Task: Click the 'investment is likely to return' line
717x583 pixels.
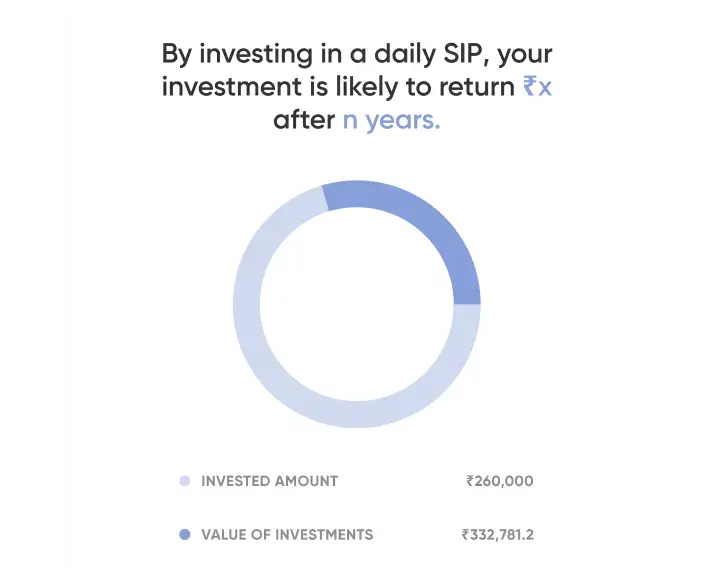Action: (x=338, y=86)
